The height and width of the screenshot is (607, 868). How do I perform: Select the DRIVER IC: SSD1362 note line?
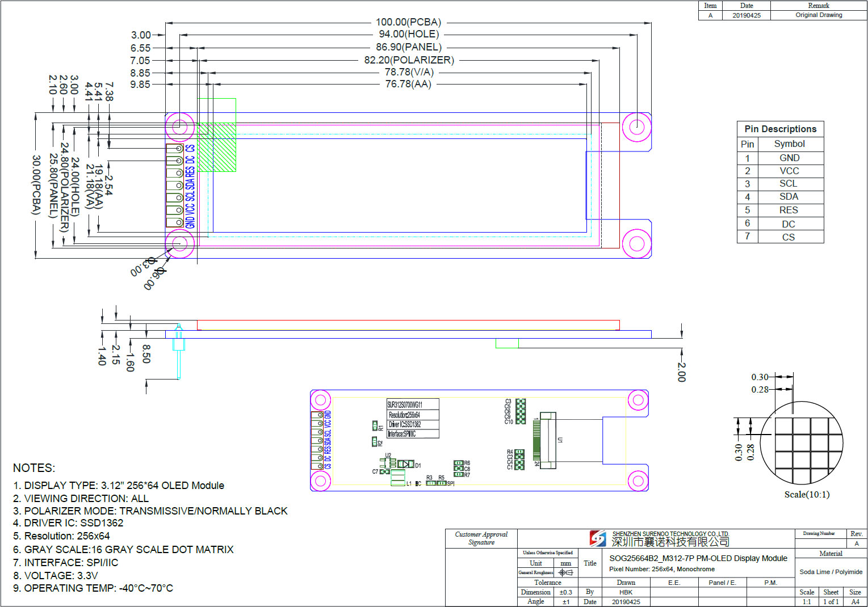coord(68,523)
